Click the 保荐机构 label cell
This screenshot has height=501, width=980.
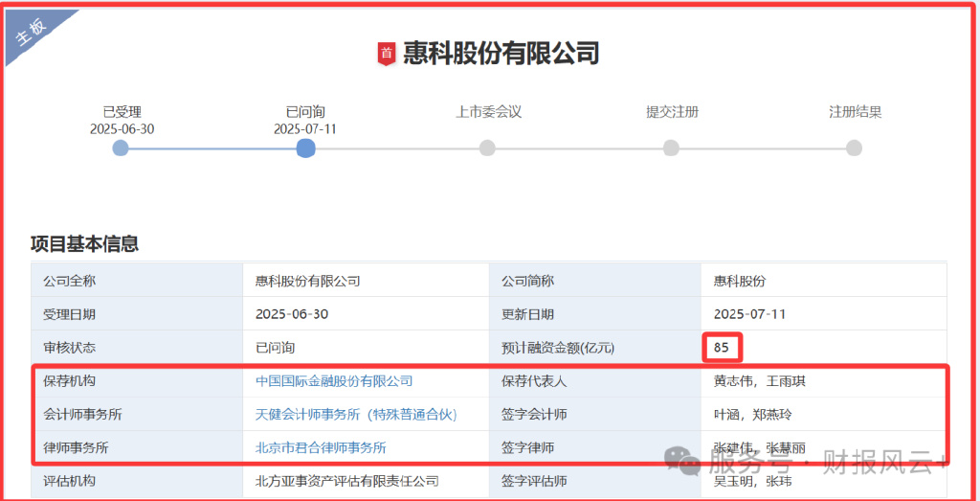click(x=137, y=381)
